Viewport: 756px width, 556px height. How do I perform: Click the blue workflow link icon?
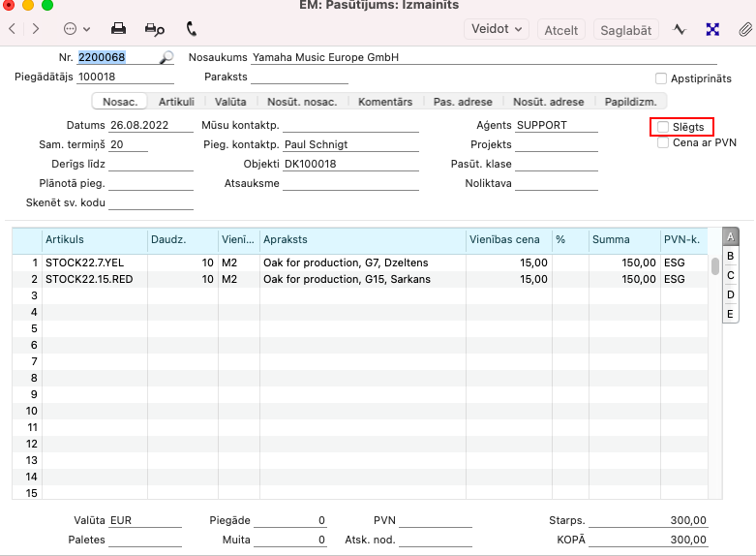coord(712,29)
